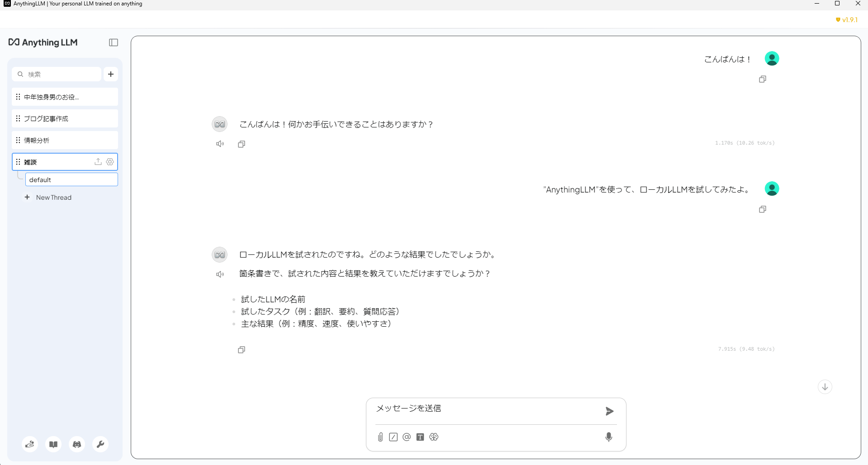Select the default thread under 雑談
Screen dimensions: 868x465
point(71,179)
